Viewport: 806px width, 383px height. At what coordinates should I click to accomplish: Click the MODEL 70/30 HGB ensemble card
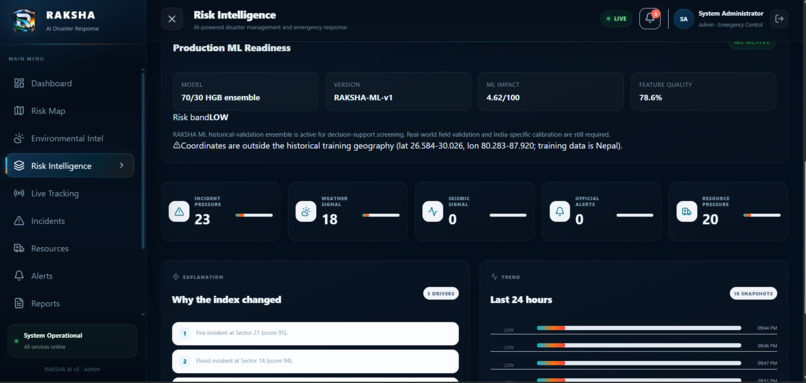point(246,92)
